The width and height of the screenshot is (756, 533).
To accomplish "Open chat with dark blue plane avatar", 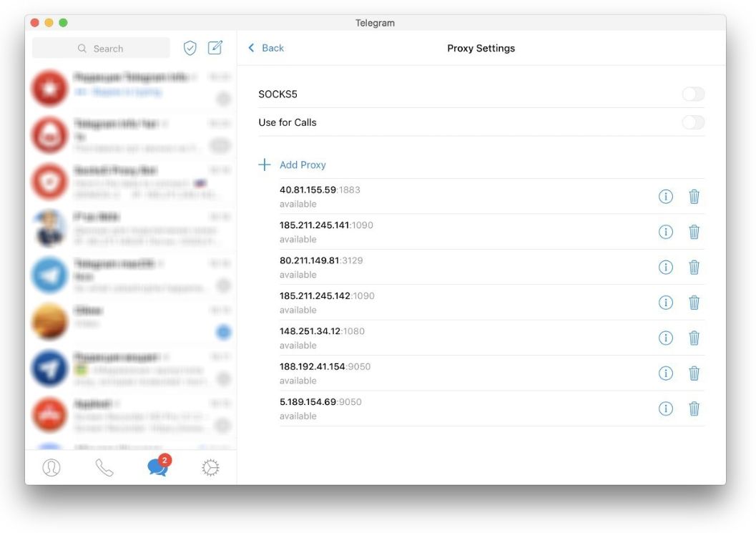I will pyautogui.click(x=131, y=368).
